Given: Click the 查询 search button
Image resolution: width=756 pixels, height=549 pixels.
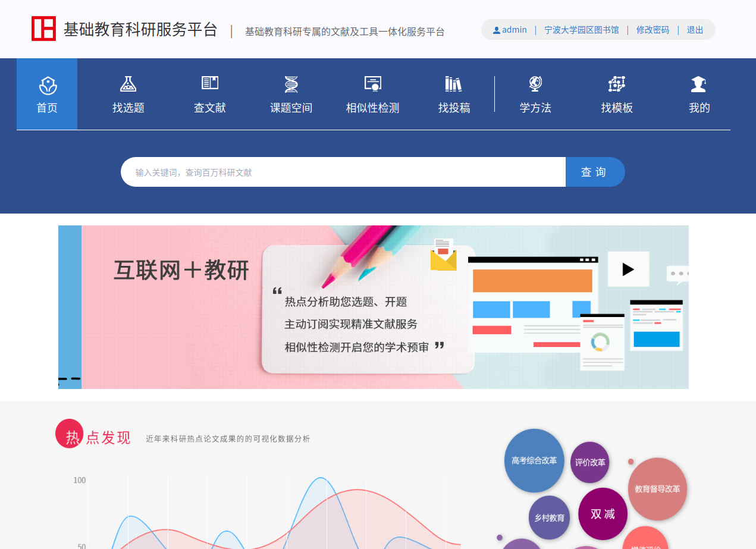Looking at the screenshot, I should pyautogui.click(x=595, y=172).
